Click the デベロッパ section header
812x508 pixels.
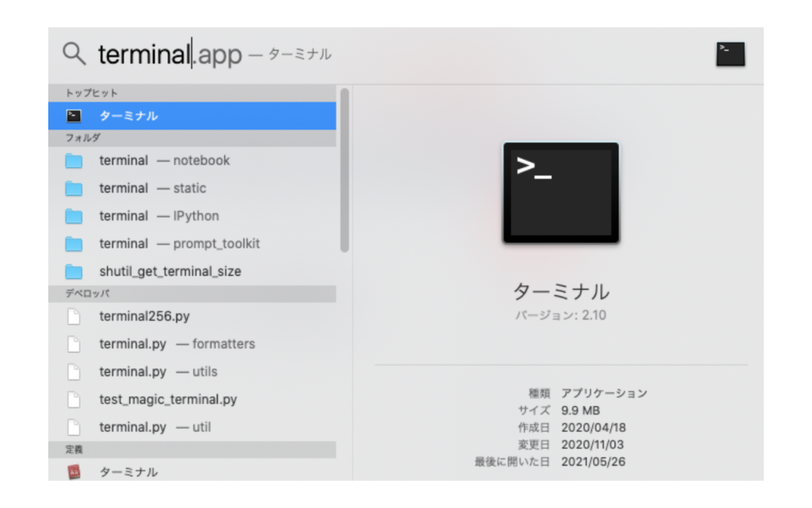[x=192, y=294]
